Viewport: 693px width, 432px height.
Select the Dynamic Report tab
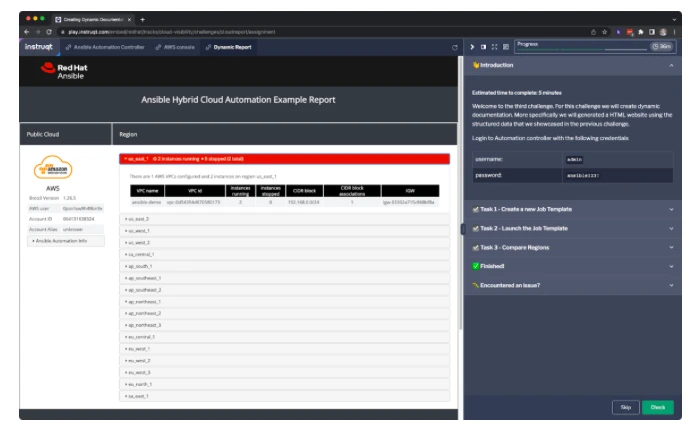[228, 47]
